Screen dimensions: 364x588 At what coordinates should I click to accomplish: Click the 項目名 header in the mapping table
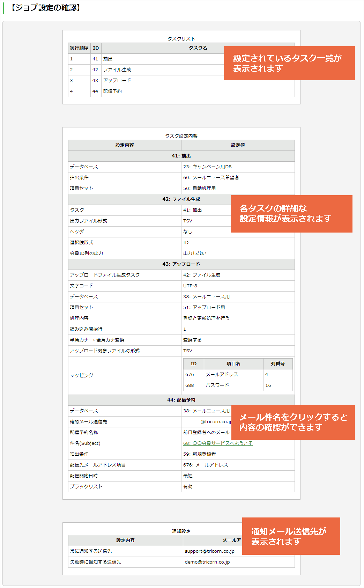(x=233, y=364)
